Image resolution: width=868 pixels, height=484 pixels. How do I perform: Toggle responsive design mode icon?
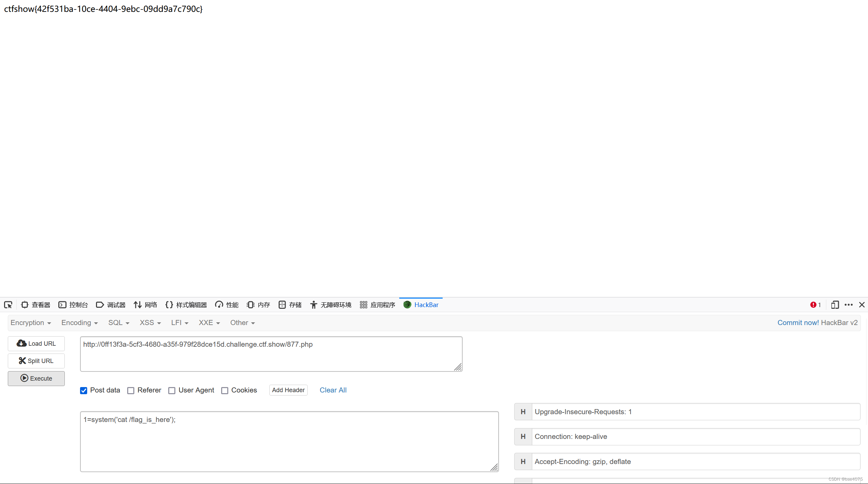[x=835, y=305]
